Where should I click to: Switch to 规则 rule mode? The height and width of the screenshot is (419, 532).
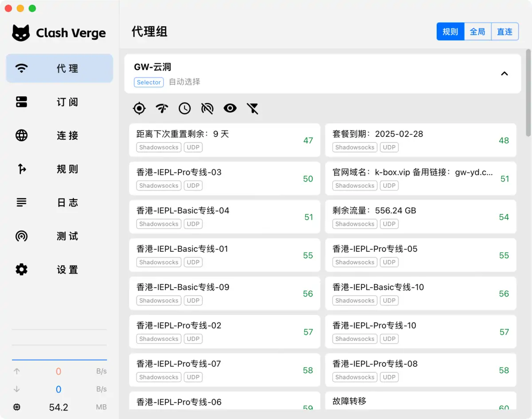[450, 32]
